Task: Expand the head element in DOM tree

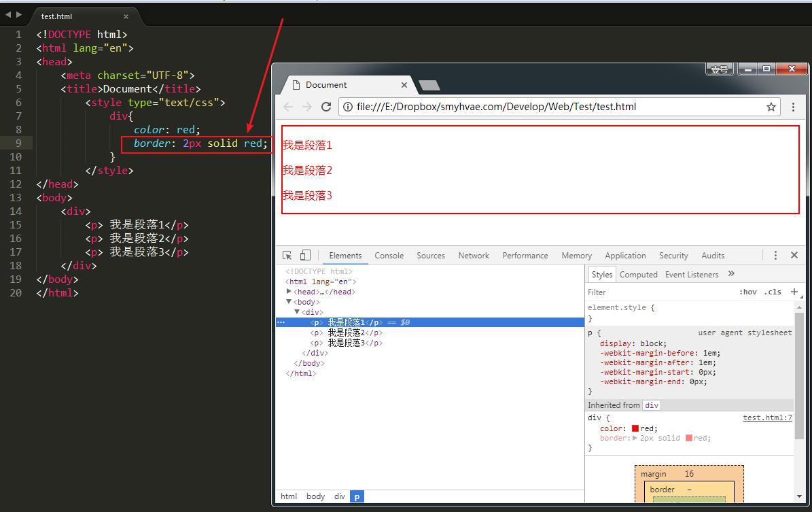Action: tap(289, 291)
